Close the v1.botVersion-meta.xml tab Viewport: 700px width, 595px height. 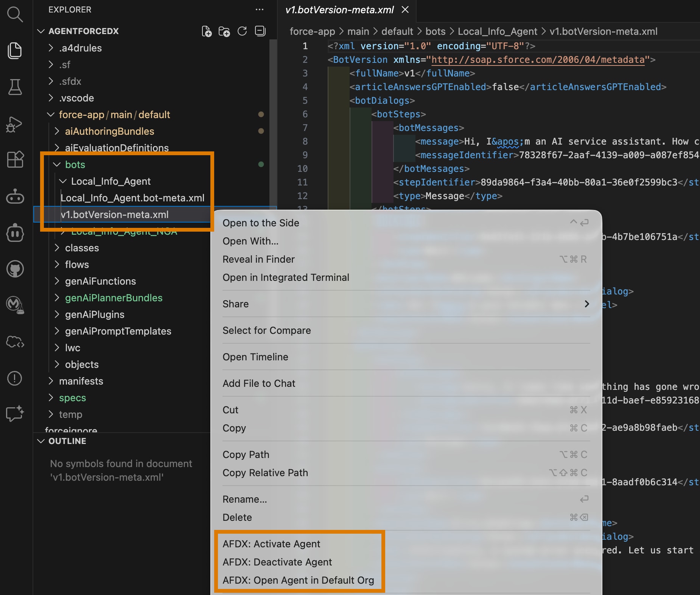tap(405, 10)
